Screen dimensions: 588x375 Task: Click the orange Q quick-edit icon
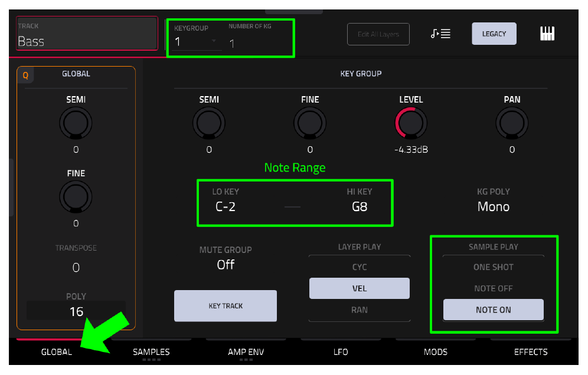[x=25, y=75]
